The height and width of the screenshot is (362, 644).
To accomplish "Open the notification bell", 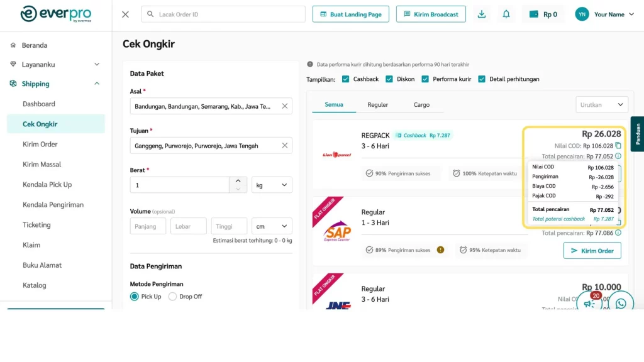I will 506,14.
